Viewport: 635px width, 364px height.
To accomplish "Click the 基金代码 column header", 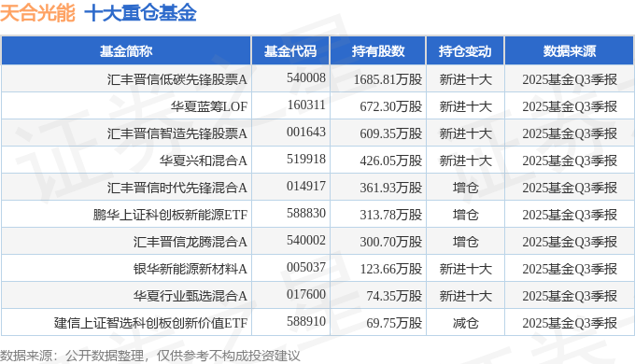I will [290, 51].
